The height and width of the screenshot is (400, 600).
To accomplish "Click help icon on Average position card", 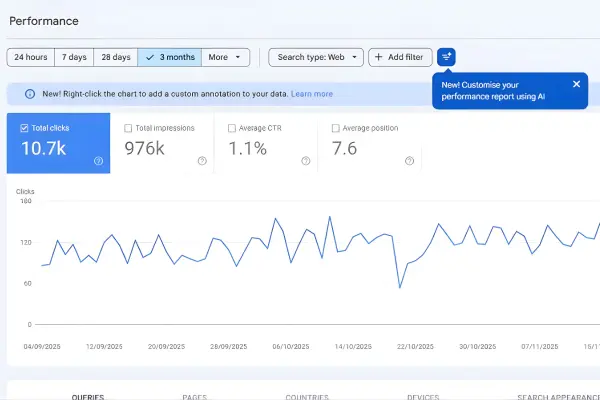I will pos(411,161).
